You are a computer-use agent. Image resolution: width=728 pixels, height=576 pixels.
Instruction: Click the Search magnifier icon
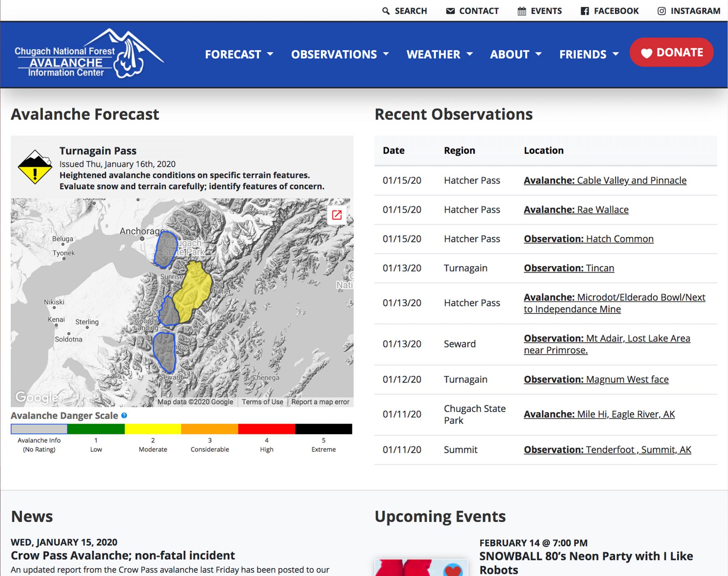point(386,11)
